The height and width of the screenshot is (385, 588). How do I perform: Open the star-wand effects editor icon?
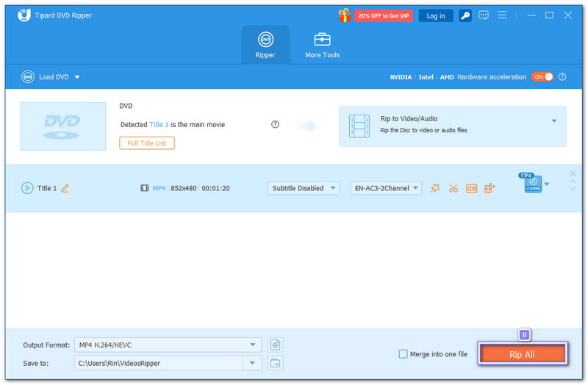pos(435,188)
